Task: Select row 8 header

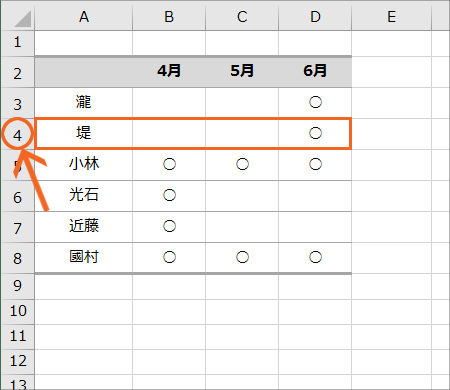Action: point(17,258)
